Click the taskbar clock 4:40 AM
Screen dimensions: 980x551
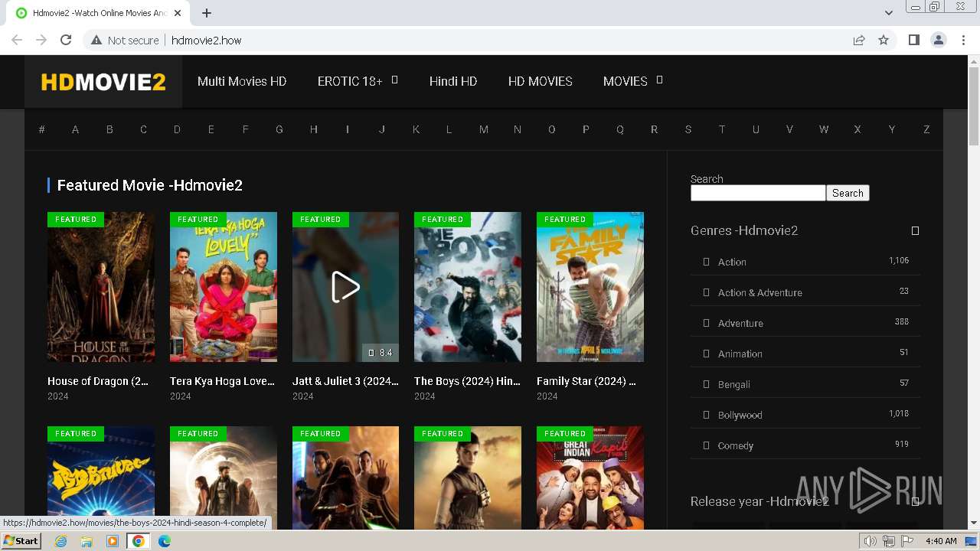(x=940, y=541)
